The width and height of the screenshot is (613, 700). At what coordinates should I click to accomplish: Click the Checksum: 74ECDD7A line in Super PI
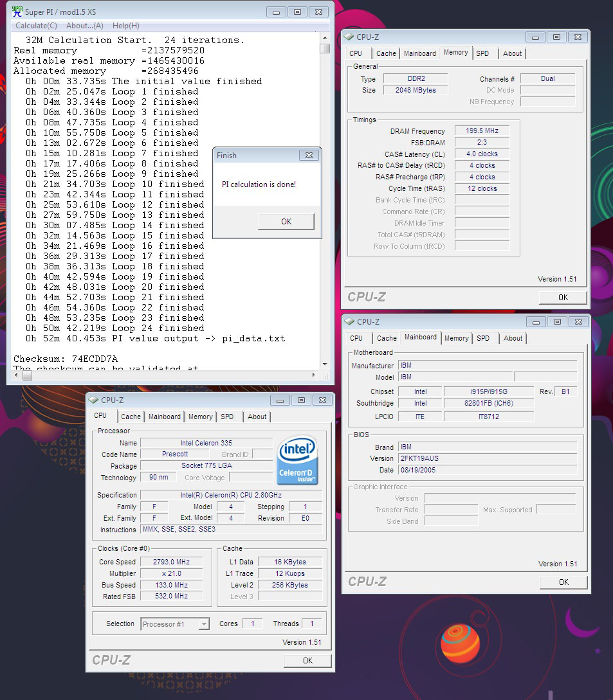point(66,359)
